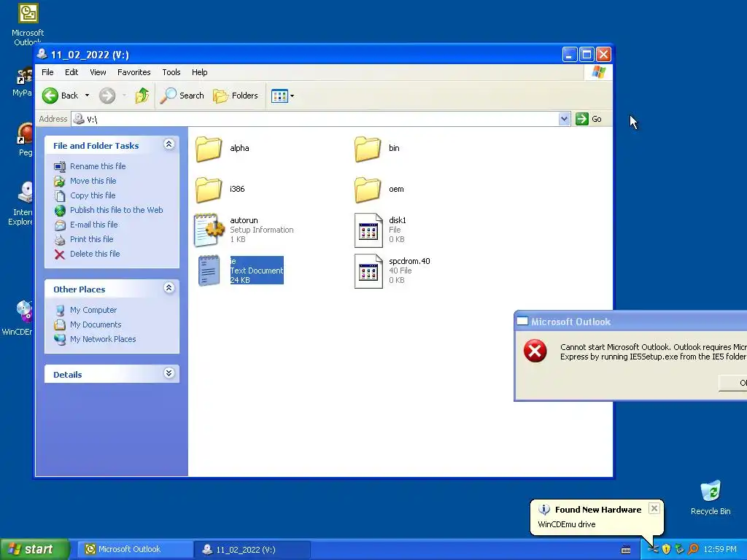Close the Found New Hardware balloon
The height and width of the screenshot is (560, 747).
pos(654,508)
